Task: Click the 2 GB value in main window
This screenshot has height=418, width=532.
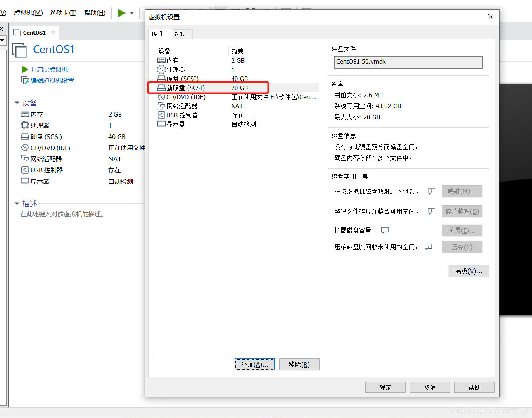Action: pos(115,115)
